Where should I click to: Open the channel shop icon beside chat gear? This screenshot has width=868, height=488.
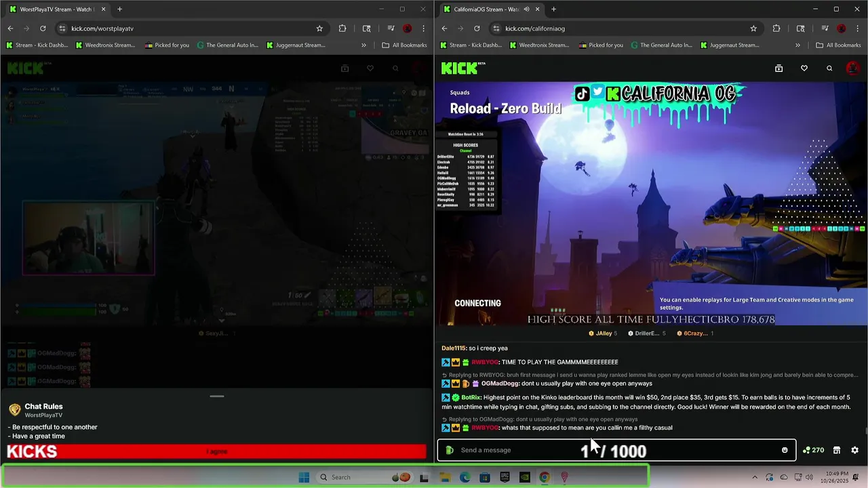837,450
